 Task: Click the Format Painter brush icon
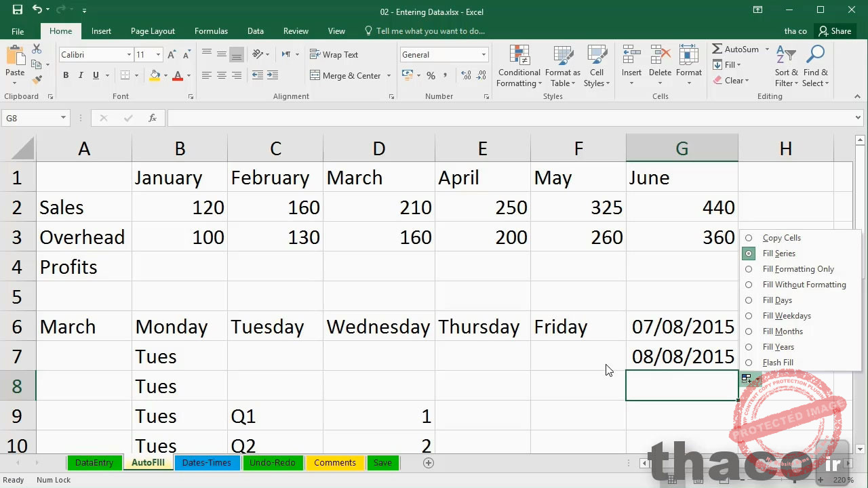pos(37,79)
